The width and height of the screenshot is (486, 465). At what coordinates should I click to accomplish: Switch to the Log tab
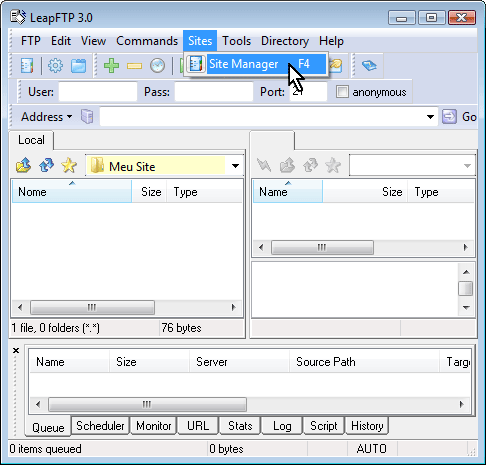point(282,426)
